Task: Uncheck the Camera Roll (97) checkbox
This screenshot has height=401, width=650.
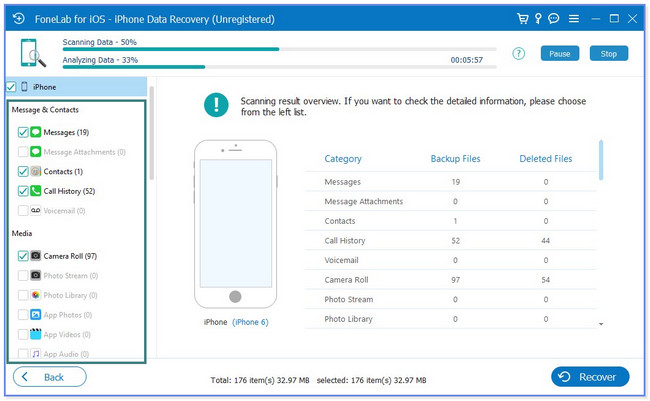Action: coord(23,256)
